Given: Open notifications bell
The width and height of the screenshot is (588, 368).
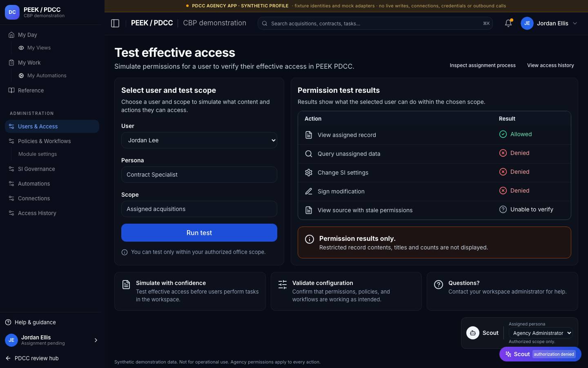Looking at the screenshot, I should [x=508, y=23].
